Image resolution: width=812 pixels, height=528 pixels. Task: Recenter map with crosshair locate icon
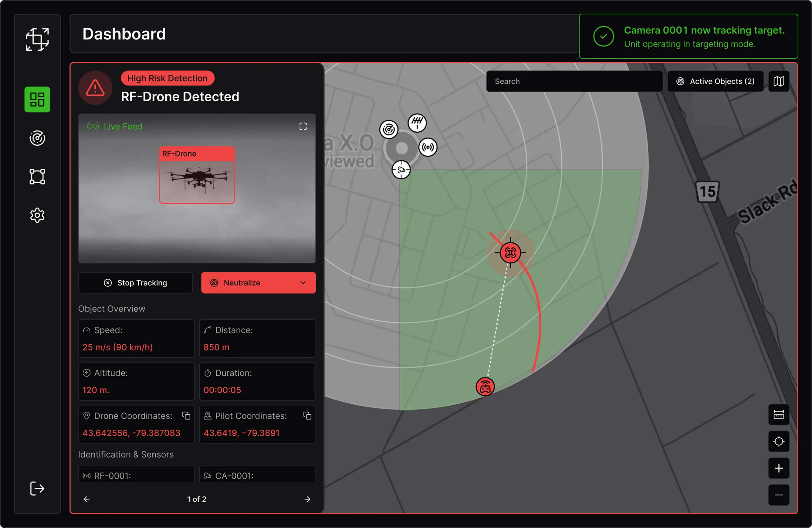click(x=779, y=441)
